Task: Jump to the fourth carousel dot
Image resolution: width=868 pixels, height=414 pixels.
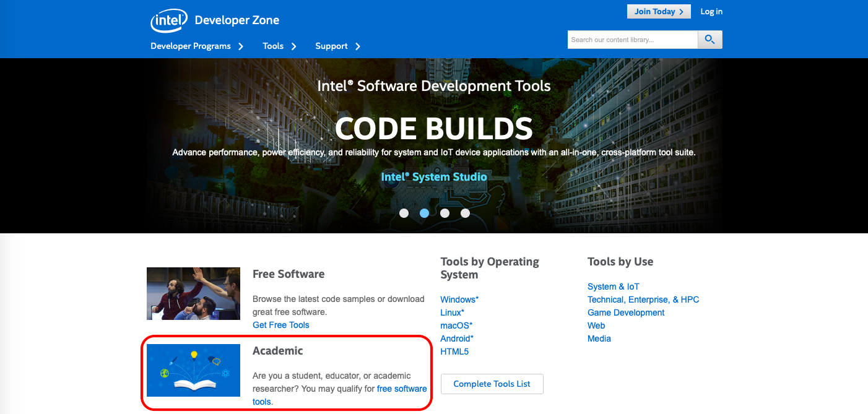Action: (x=465, y=213)
